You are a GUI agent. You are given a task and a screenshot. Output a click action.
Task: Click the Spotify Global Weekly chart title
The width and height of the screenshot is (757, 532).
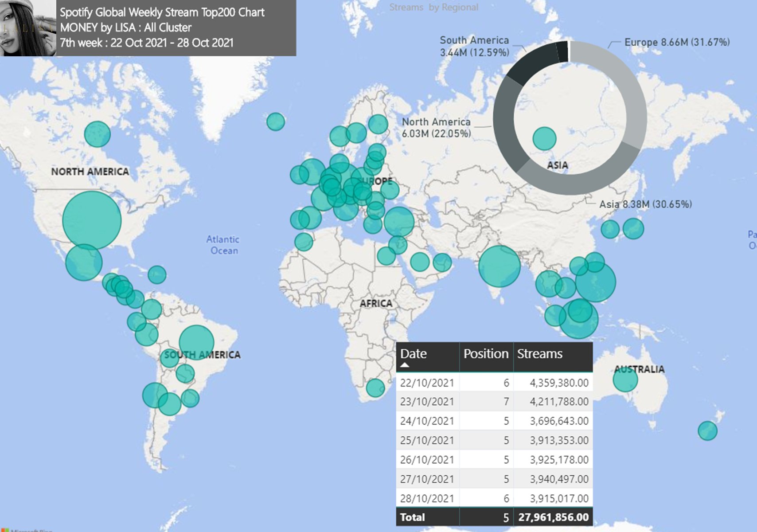pyautogui.click(x=162, y=12)
